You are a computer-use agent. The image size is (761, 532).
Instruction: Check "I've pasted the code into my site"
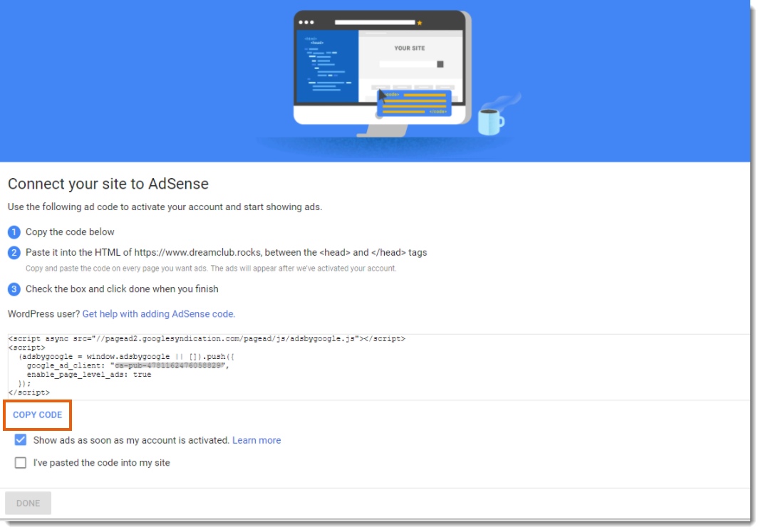21,463
